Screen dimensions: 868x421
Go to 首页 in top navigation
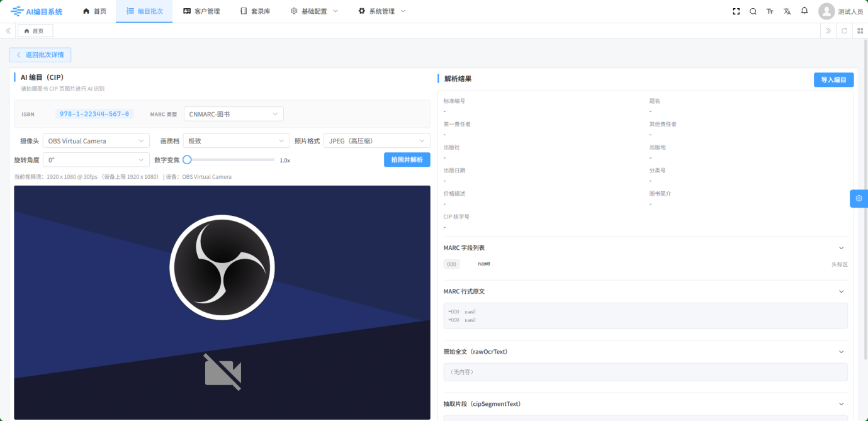(94, 11)
